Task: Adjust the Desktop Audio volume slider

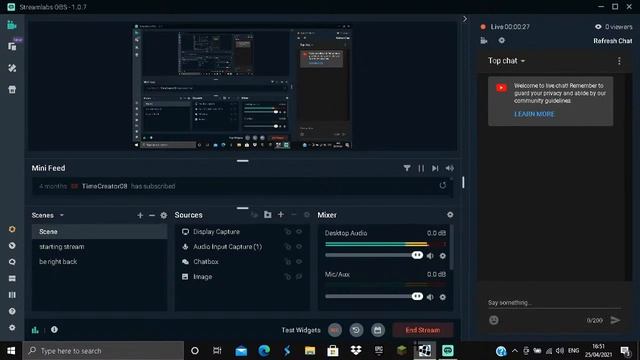Action: (x=374, y=255)
